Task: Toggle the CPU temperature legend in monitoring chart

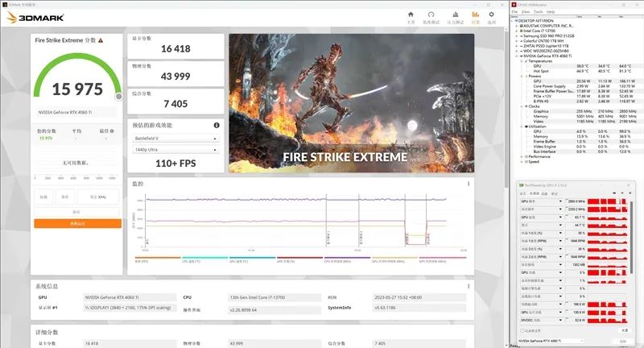Action: click(x=205, y=258)
